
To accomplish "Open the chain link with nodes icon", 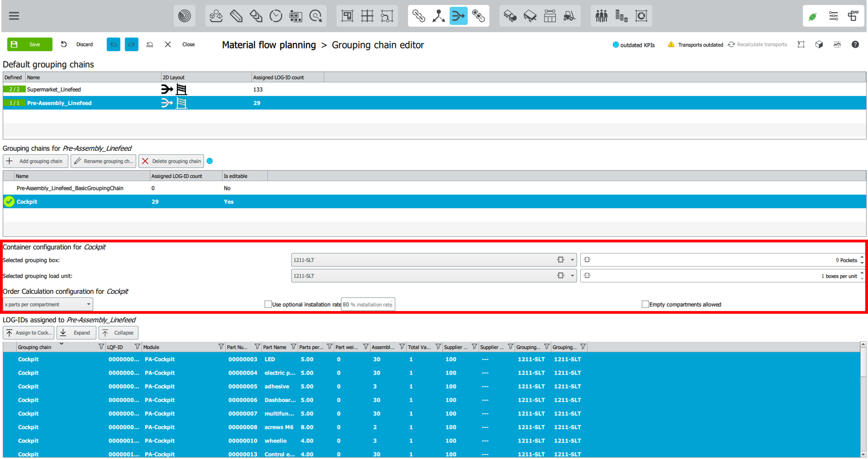I will pyautogui.click(x=478, y=16).
